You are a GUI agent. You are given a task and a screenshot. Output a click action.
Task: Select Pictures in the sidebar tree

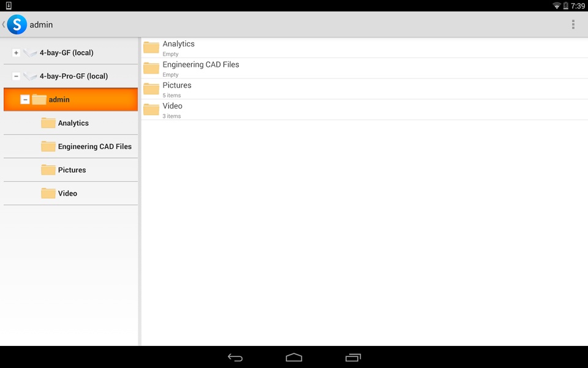70,170
